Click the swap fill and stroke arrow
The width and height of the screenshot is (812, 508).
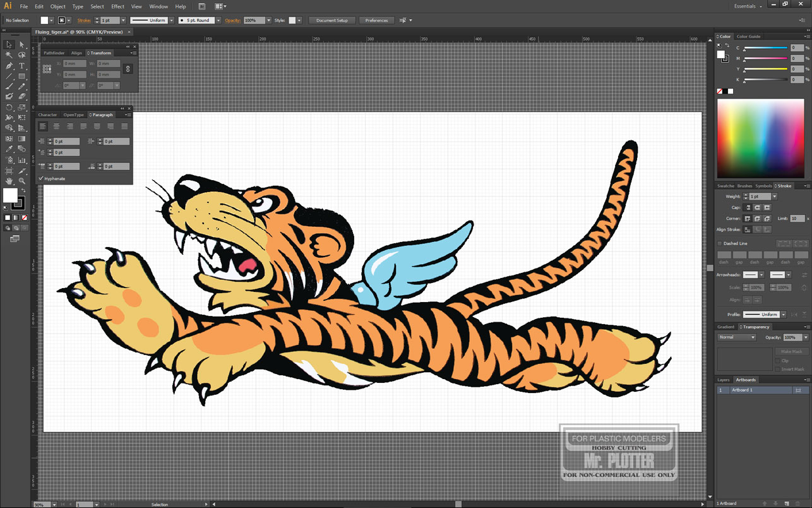click(x=23, y=191)
